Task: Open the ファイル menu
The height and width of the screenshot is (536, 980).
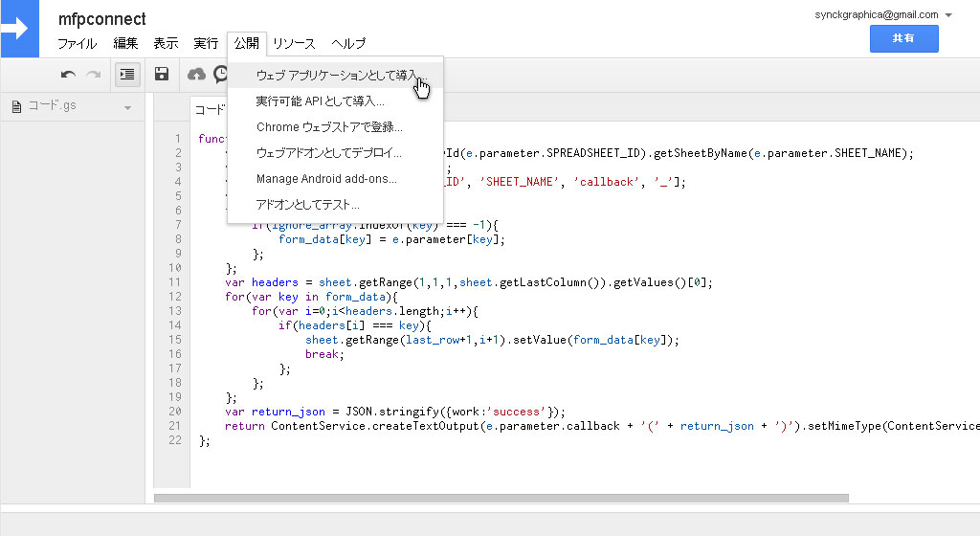Action: coord(77,43)
